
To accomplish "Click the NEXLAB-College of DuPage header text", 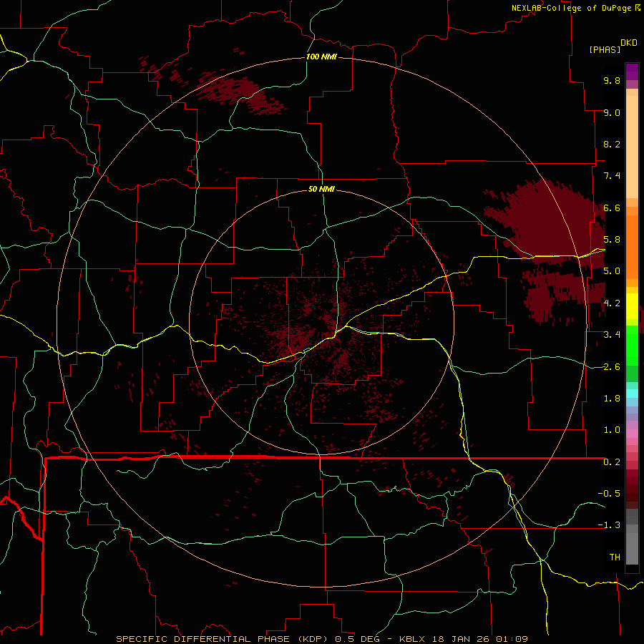I will (571, 8).
